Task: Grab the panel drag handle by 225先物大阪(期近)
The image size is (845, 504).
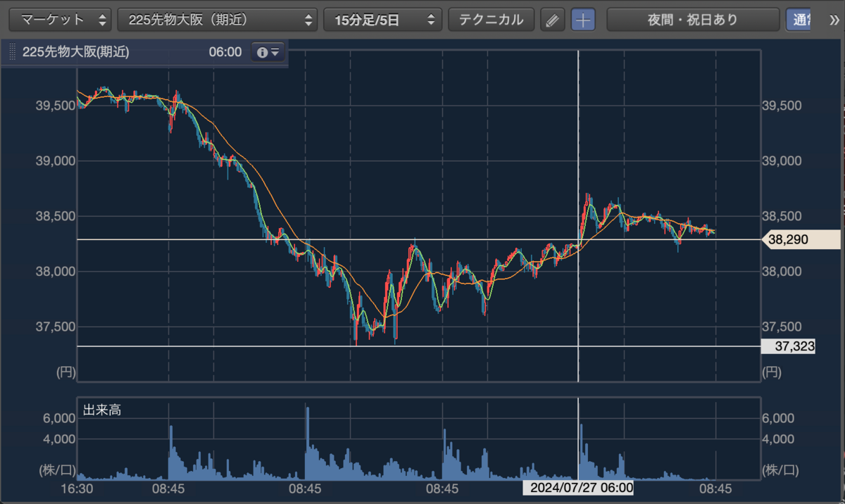Action: pos(12,52)
